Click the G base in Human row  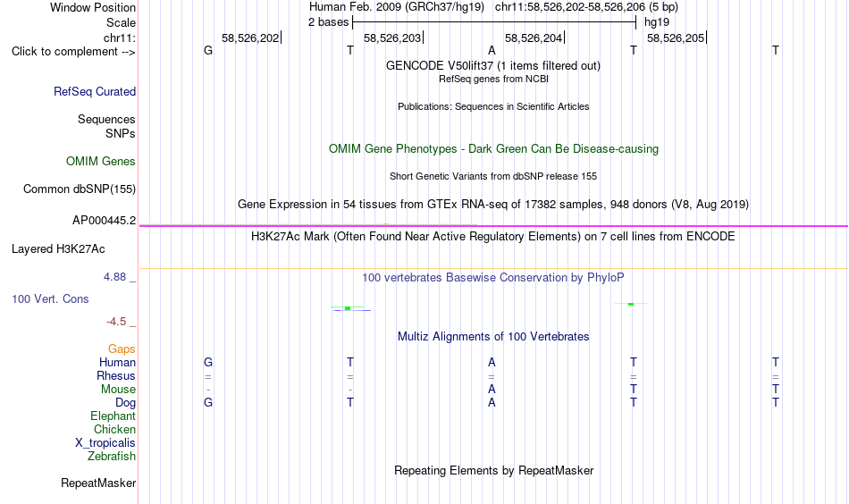(208, 362)
